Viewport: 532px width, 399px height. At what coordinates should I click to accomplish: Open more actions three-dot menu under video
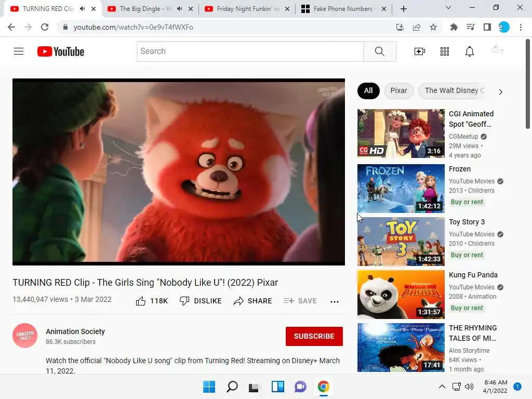click(335, 302)
